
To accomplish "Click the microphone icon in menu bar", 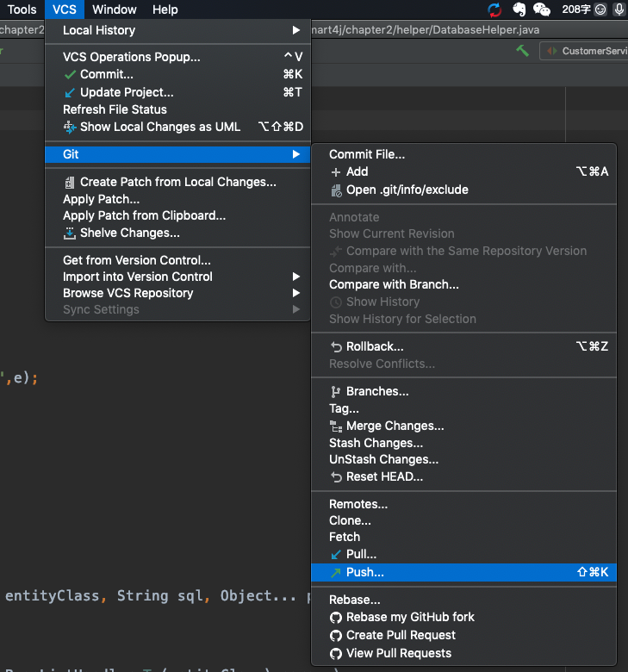I will tap(619, 9).
